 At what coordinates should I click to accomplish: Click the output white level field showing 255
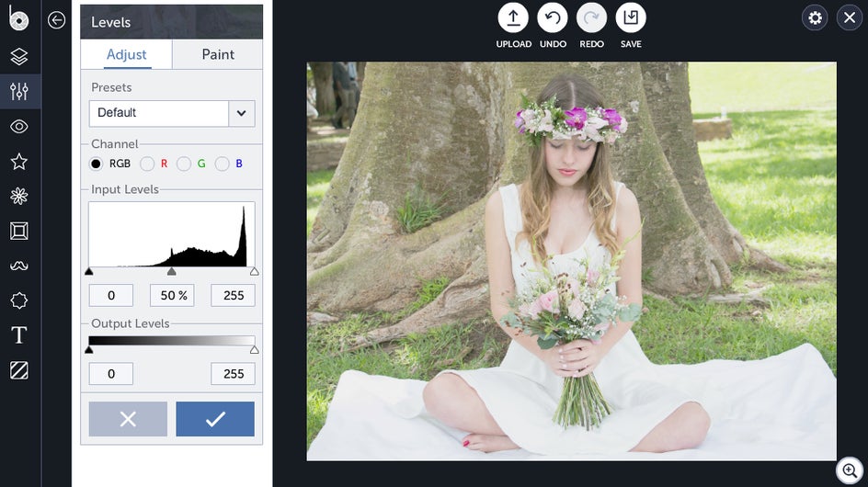pos(233,374)
